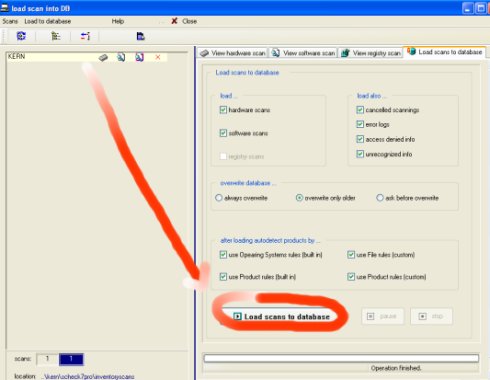Select the Load scans to database tab
Image resolution: width=490 pixels, height=380 pixels.
[x=445, y=52]
